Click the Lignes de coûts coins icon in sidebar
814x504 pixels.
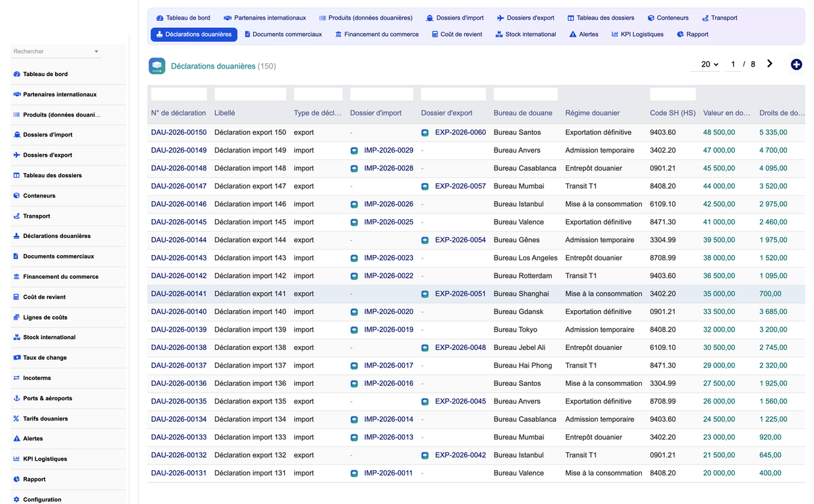[x=17, y=317]
